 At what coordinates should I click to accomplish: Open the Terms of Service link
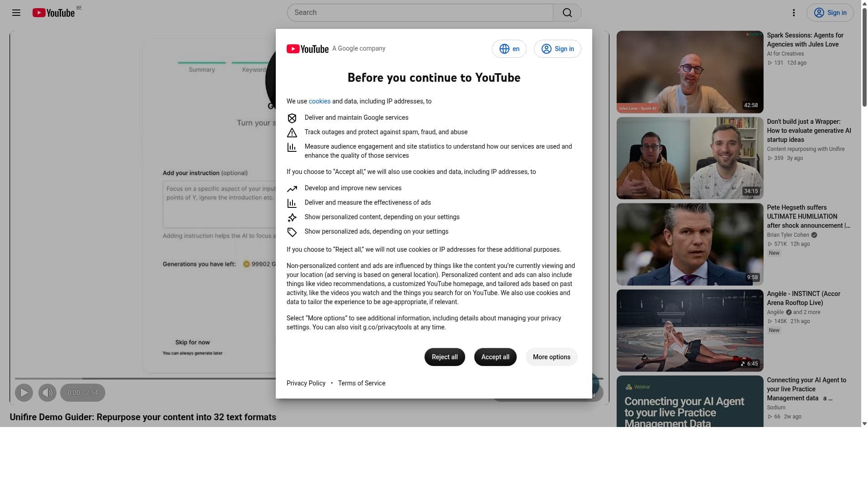click(362, 383)
